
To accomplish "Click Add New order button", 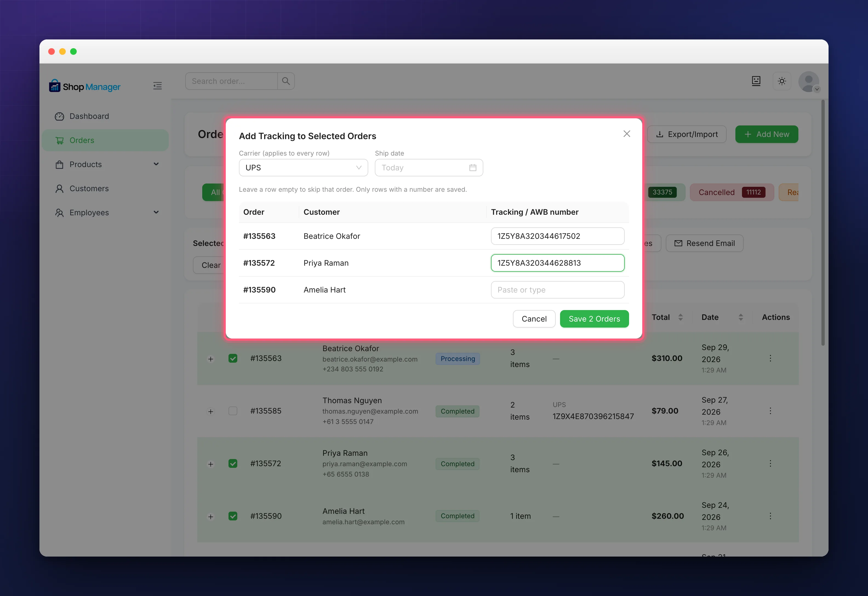I will 766,134.
